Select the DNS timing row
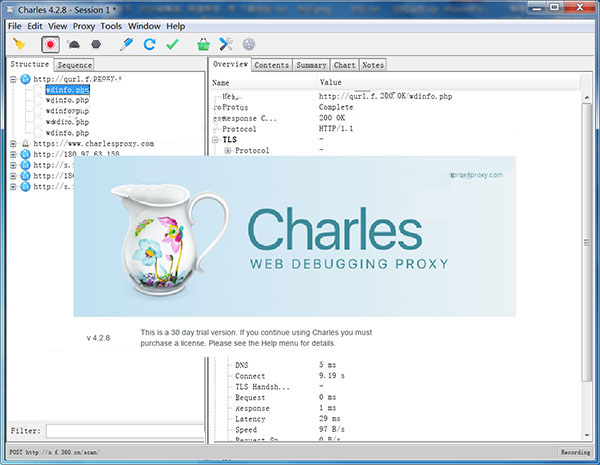 (241, 365)
